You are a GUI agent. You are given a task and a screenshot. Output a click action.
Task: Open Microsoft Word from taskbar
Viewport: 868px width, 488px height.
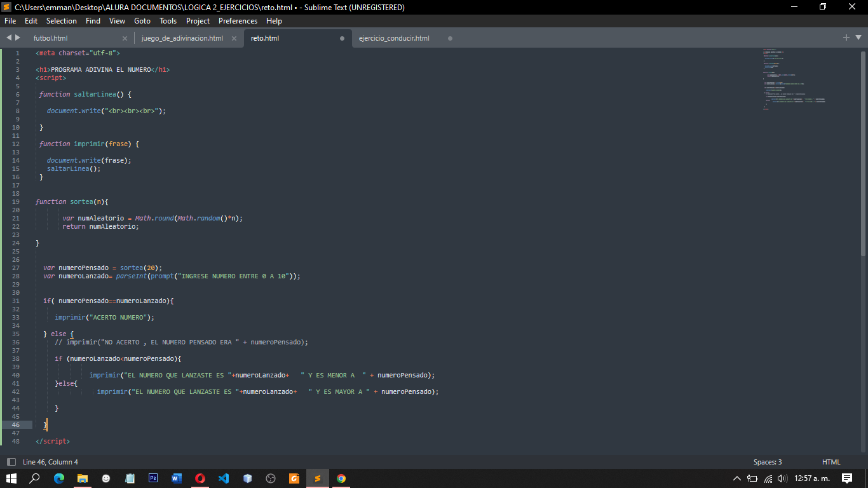tap(177, 478)
